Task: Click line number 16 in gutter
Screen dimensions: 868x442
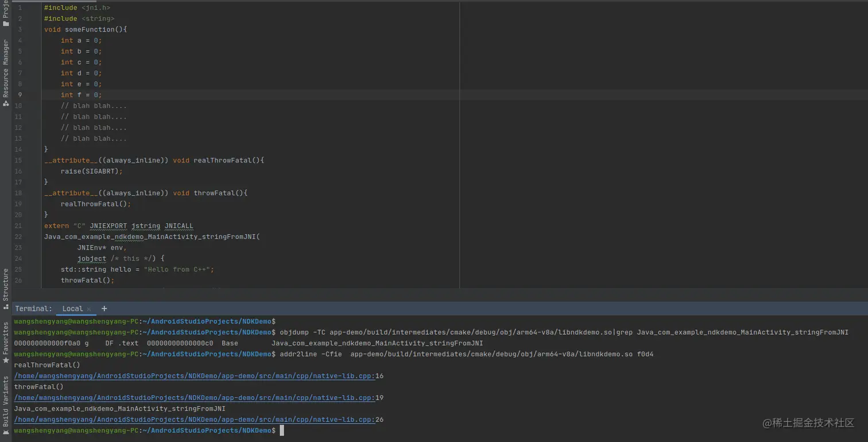Action: click(18, 172)
